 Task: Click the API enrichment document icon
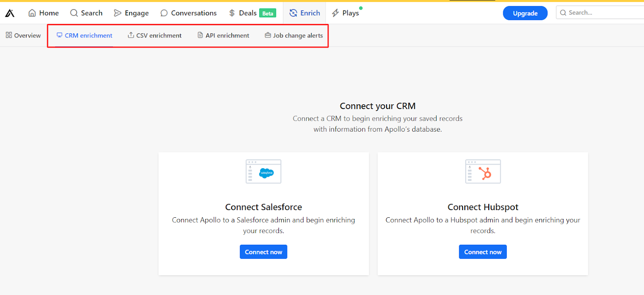(x=200, y=35)
